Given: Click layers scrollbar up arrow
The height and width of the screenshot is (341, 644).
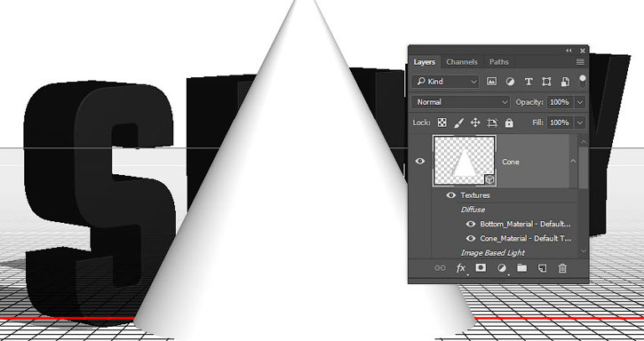Looking at the screenshot, I should click(x=584, y=141).
